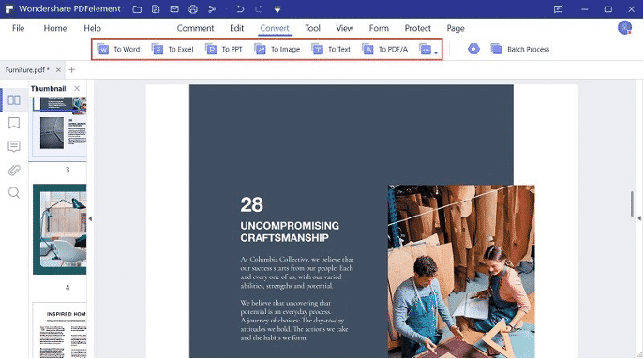644x359 pixels.
Task: Open the Bookmark sidebar panel
Action: (14, 123)
